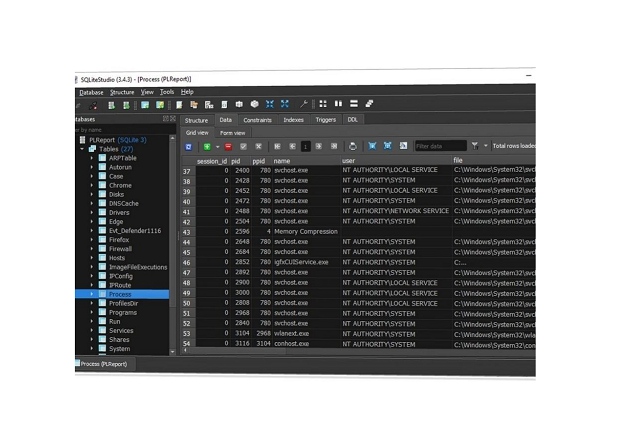Viewport: 619px width, 447px height.
Task: Open the DDL tab
Action: point(352,120)
